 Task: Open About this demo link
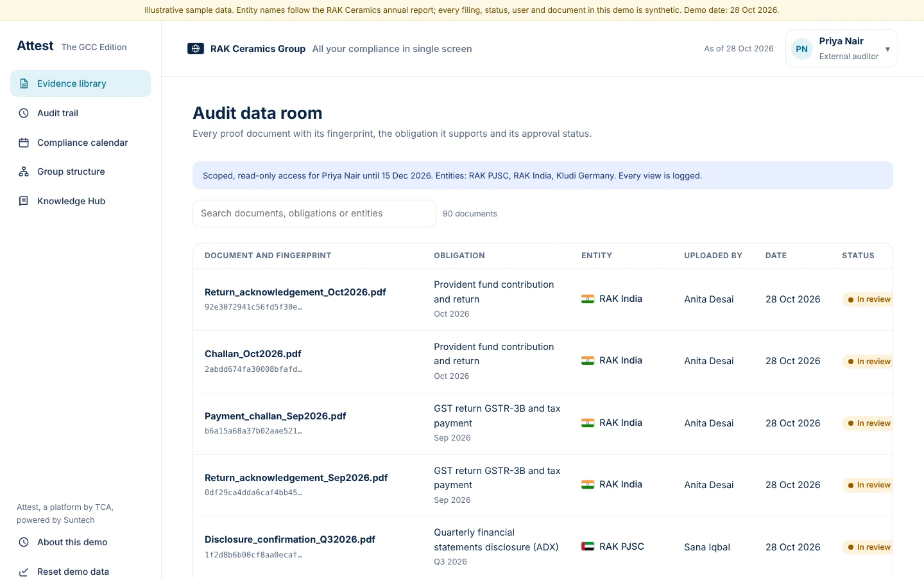click(81, 542)
